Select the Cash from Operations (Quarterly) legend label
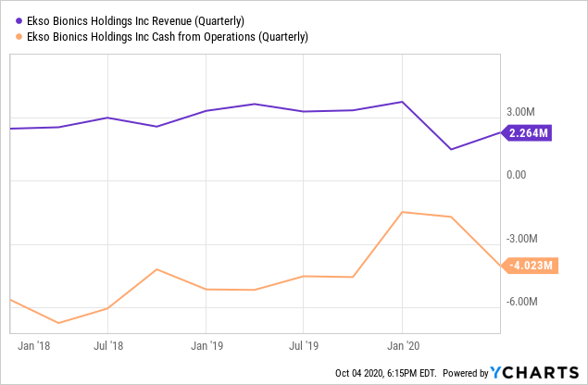This screenshot has width=588, height=385. (168, 37)
